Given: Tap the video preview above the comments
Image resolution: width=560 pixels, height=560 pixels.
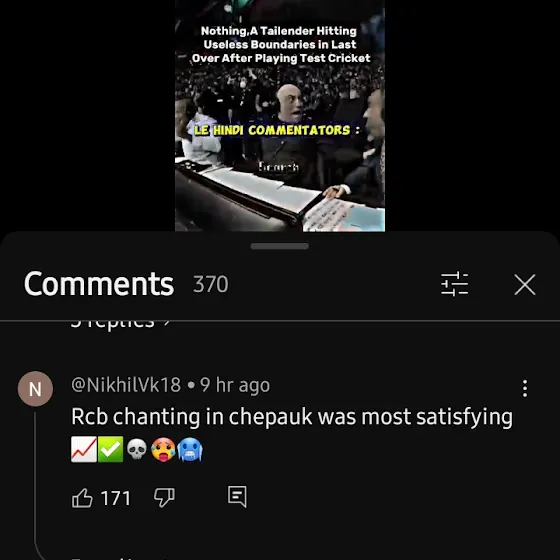Looking at the screenshot, I should point(280,116).
